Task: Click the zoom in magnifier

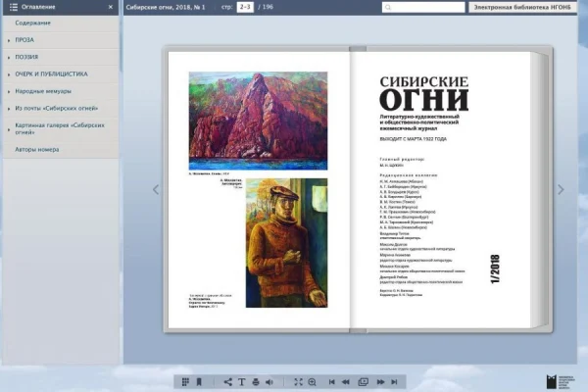Action: pos(312,381)
